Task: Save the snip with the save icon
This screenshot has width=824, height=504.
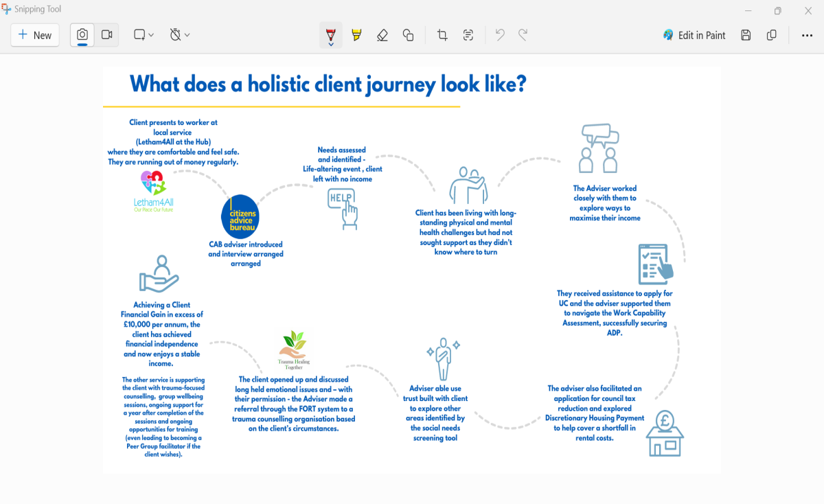Action: [x=746, y=35]
